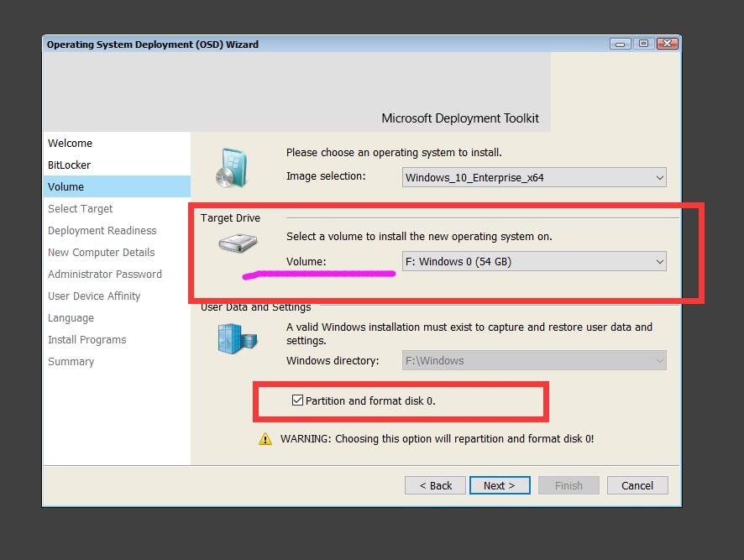Click the Microsoft Deployment Toolkit heading
This screenshot has height=560, width=744.
pyautogui.click(x=460, y=118)
